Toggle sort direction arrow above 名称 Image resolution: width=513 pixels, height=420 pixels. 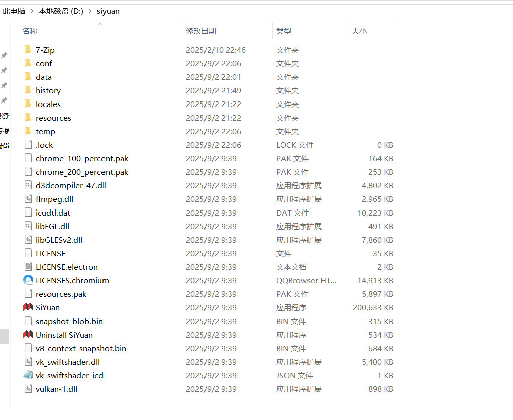[x=100, y=24]
